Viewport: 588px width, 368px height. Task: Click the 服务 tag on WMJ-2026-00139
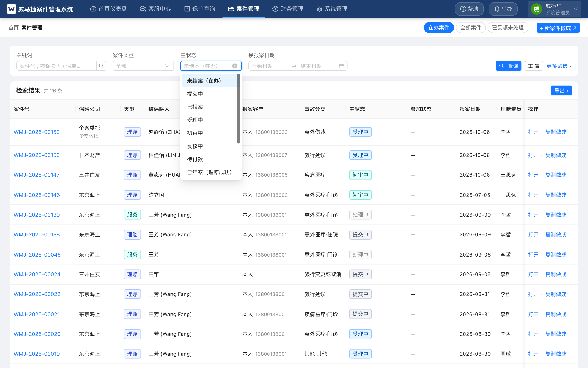pyautogui.click(x=132, y=215)
